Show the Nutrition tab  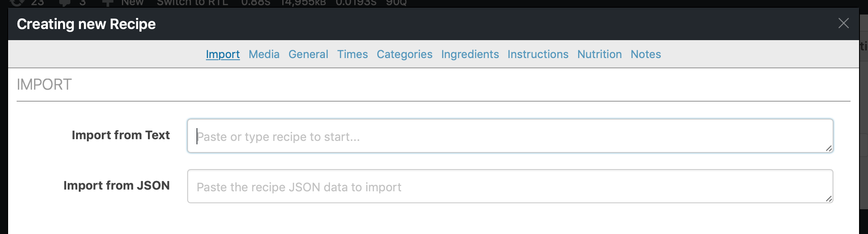(x=599, y=54)
